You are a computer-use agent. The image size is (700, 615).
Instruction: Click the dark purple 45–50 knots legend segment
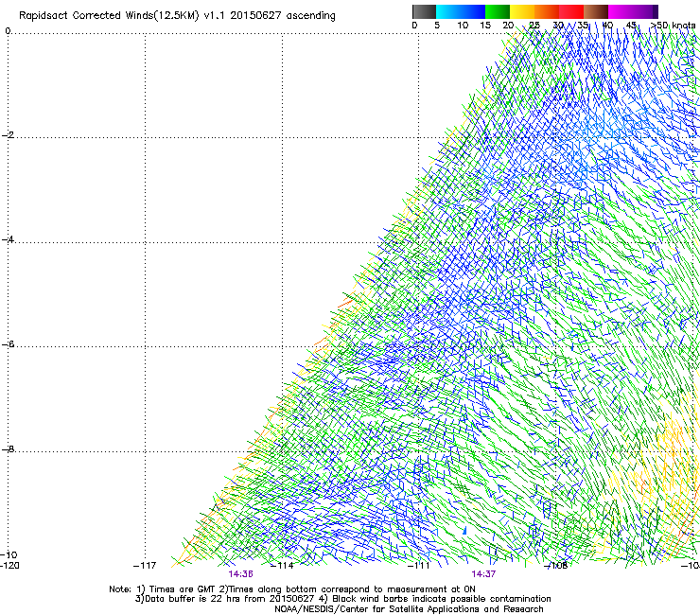pyautogui.click(x=645, y=11)
